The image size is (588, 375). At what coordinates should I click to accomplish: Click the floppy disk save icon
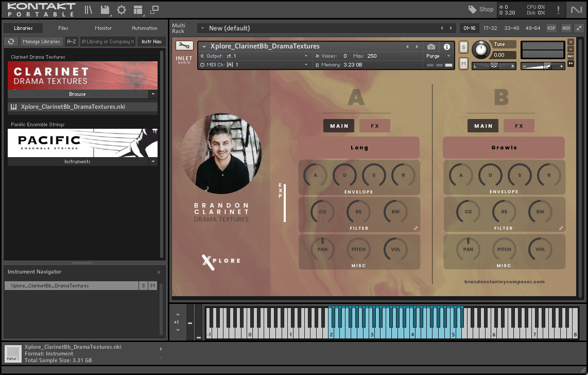click(105, 10)
